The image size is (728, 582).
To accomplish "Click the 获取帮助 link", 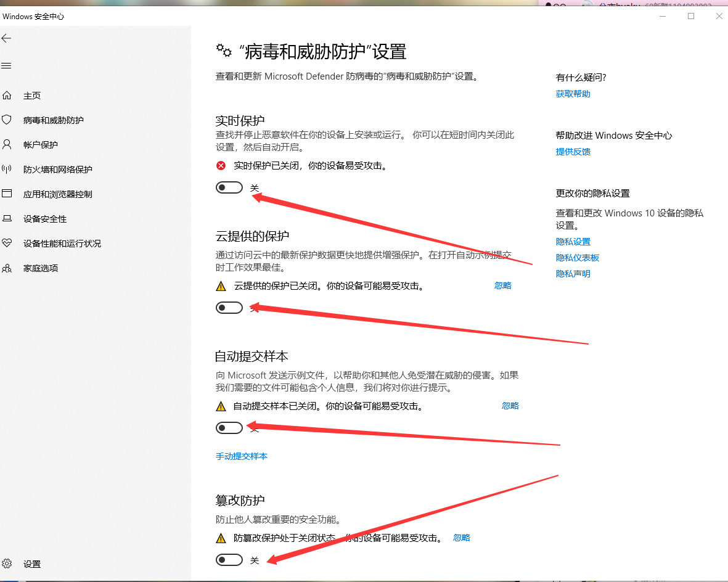I will (x=573, y=94).
